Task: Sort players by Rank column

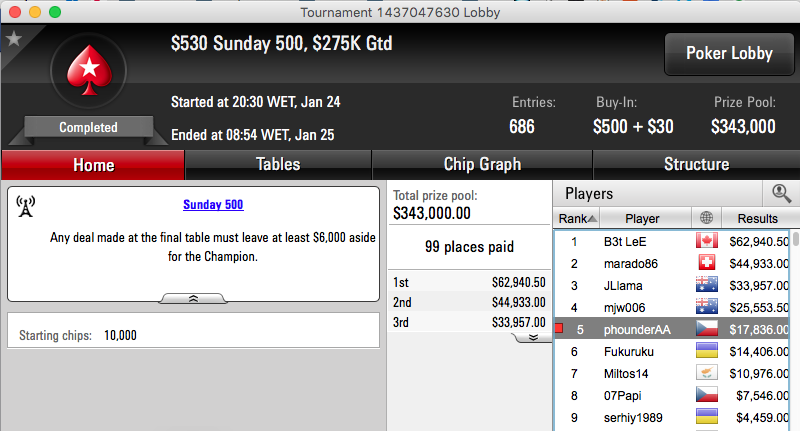Action: pyautogui.click(x=577, y=218)
